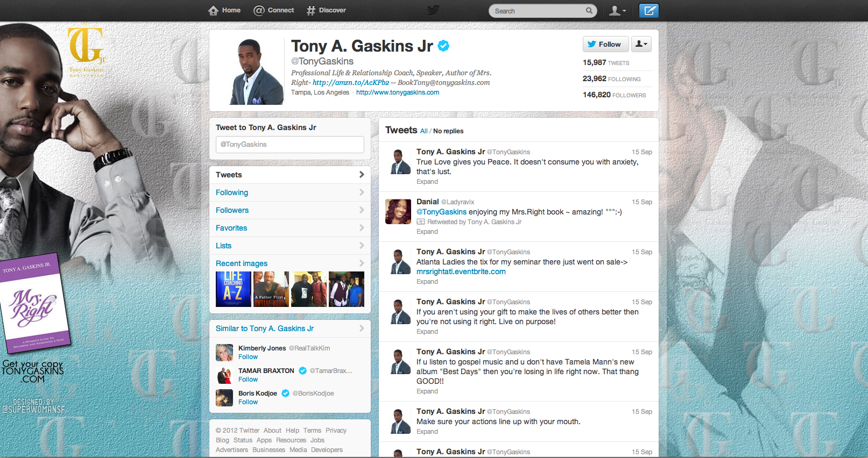Click the Twitter bird logo in top bar
The image size is (868, 458).
(433, 10)
